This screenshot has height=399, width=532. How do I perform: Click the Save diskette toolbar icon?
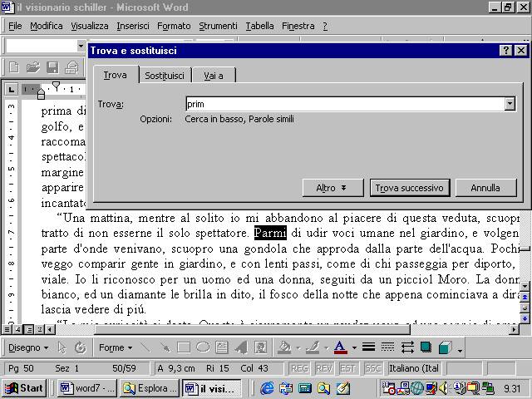coord(52,67)
